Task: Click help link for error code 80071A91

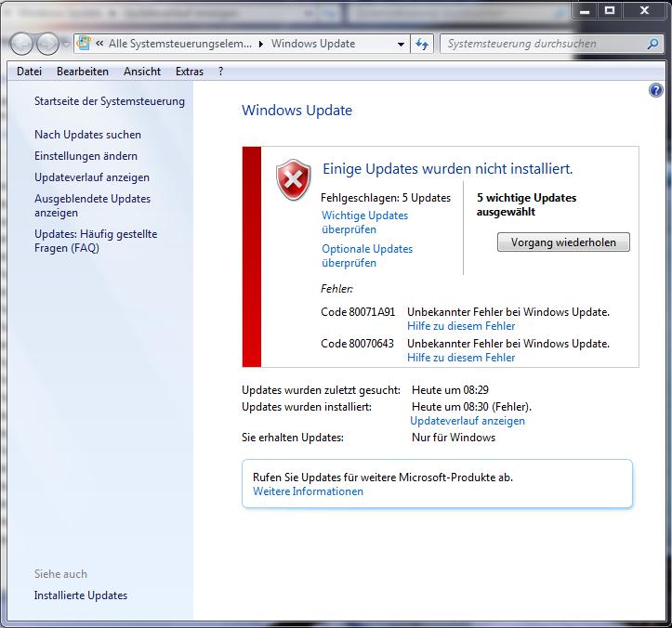Action: coord(461,326)
